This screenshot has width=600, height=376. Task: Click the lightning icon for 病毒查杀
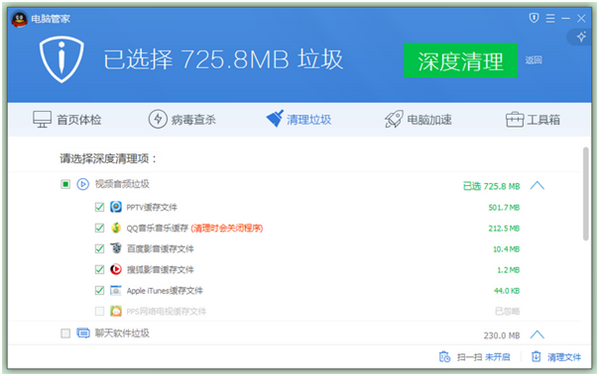pyautogui.click(x=158, y=119)
